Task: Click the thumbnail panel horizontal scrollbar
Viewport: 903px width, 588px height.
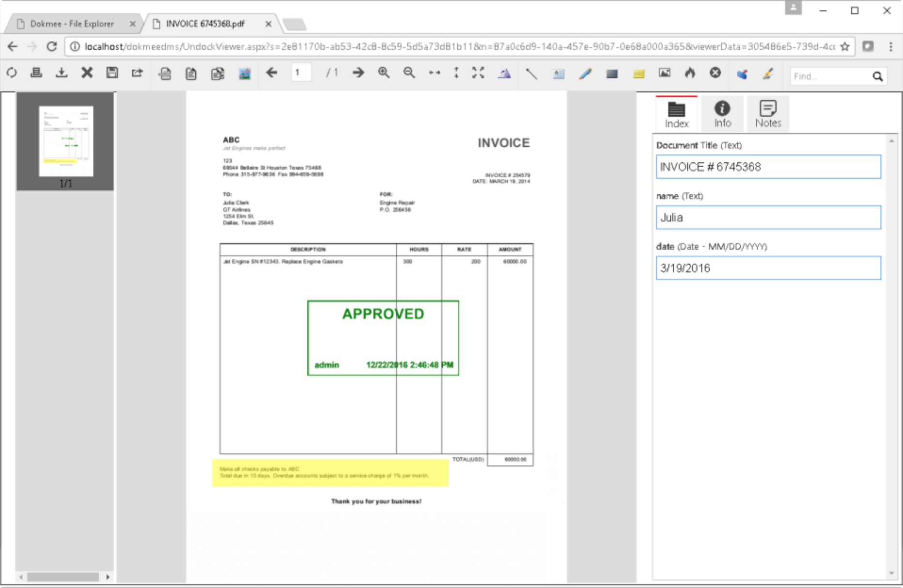Action: (63, 577)
